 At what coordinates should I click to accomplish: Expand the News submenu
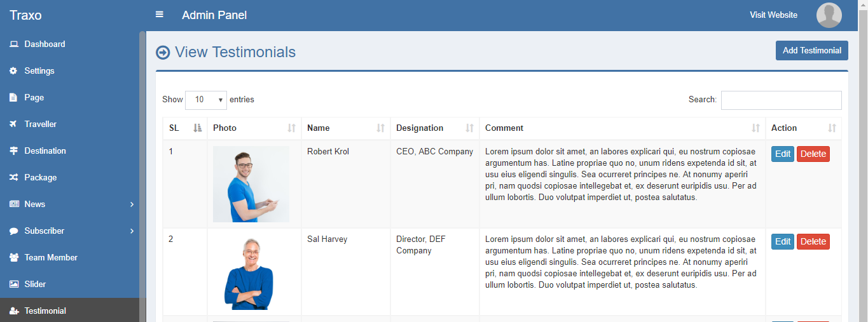coord(132,205)
